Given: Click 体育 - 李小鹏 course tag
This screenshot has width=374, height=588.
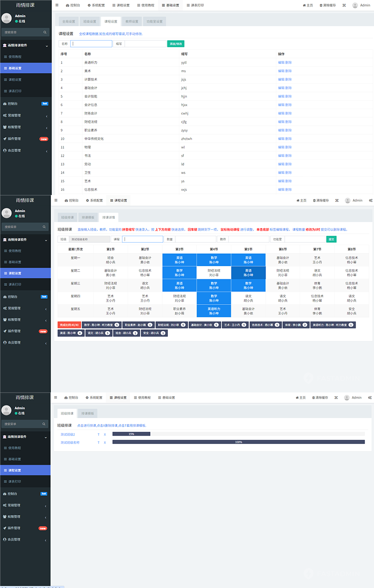Looking at the screenshot, I should point(295,325).
